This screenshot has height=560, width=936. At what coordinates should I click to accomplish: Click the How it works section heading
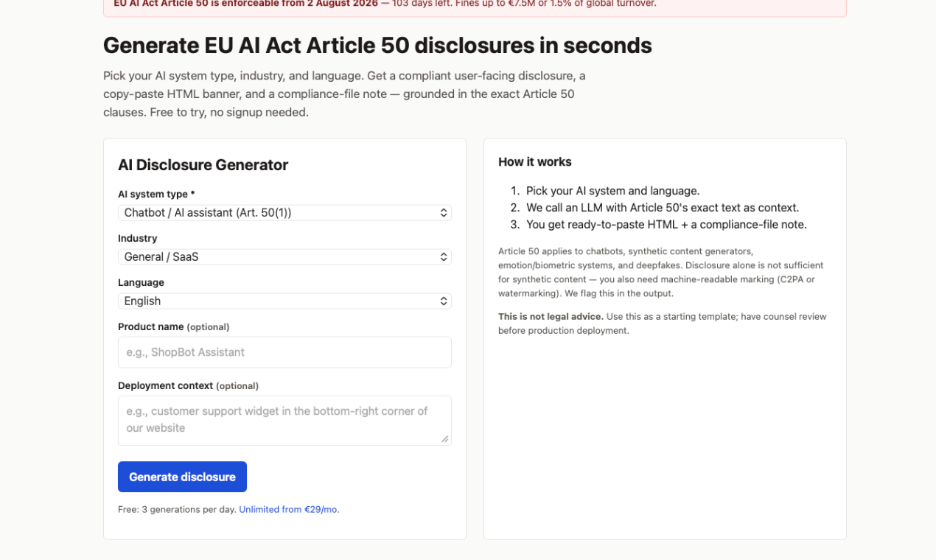coord(534,161)
